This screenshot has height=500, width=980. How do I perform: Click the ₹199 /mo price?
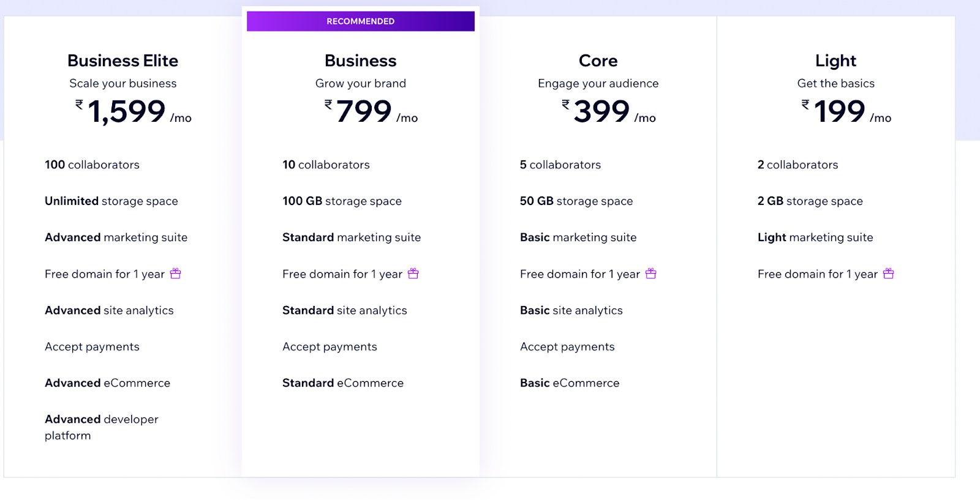846,111
